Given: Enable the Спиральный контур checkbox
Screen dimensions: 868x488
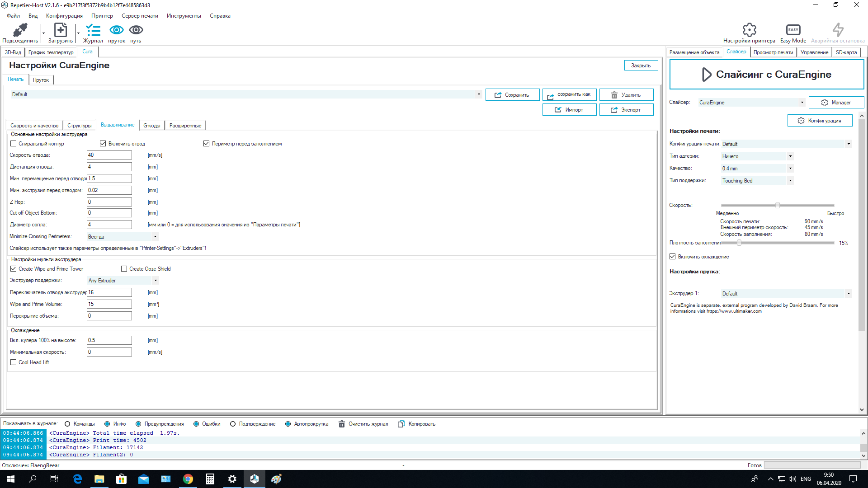Looking at the screenshot, I should click(x=13, y=144).
